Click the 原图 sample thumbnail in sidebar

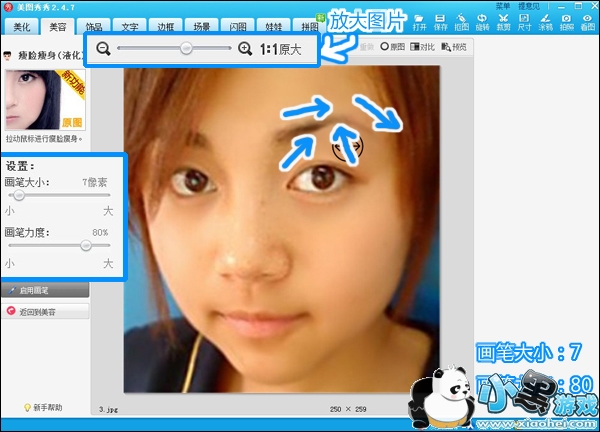pos(45,99)
